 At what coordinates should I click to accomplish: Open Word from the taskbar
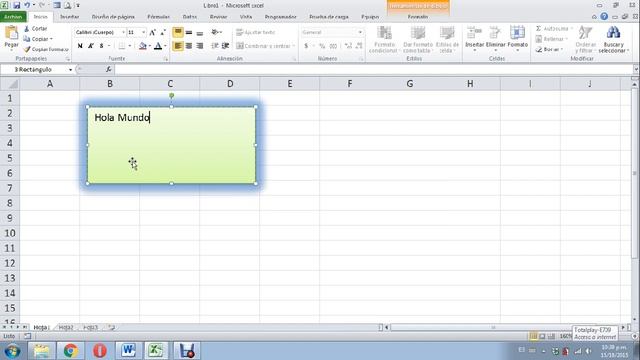(x=128, y=351)
